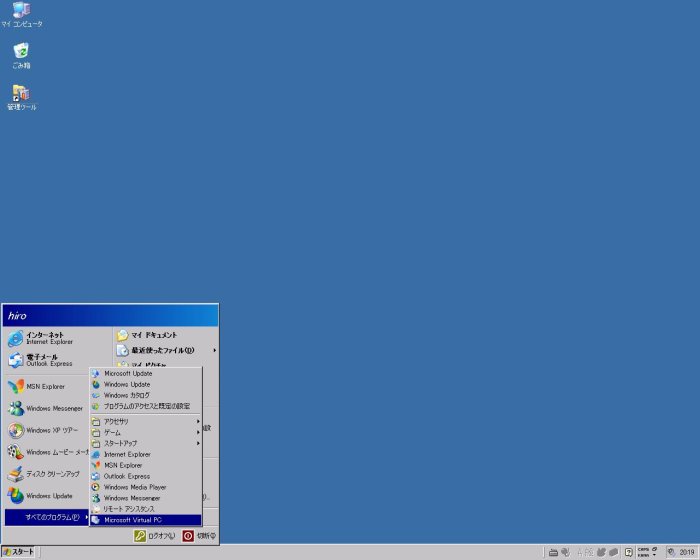This screenshot has height=560, width=700.
Task: Expand アクセサリ folder submenu
Action: tap(146, 422)
